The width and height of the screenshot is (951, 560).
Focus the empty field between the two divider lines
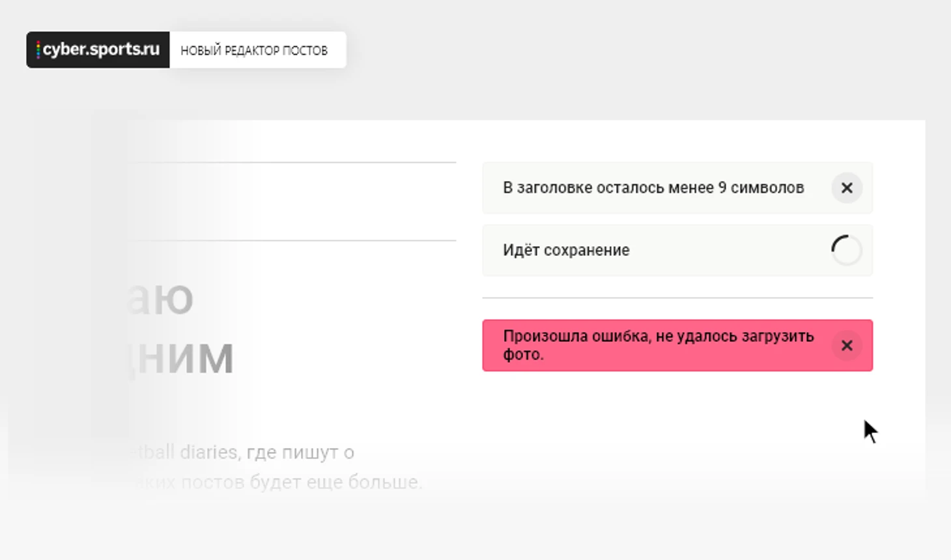293,201
